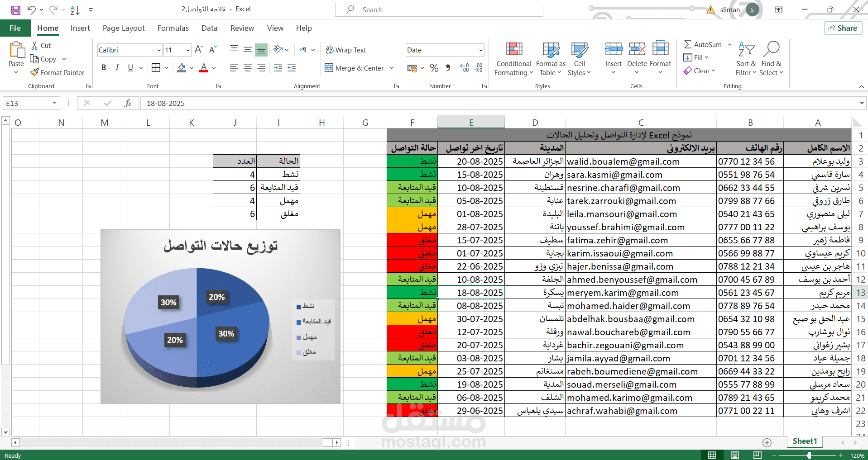Select the column E header
The height and width of the screenshot is (460, 868).
(x=471, y=122)
